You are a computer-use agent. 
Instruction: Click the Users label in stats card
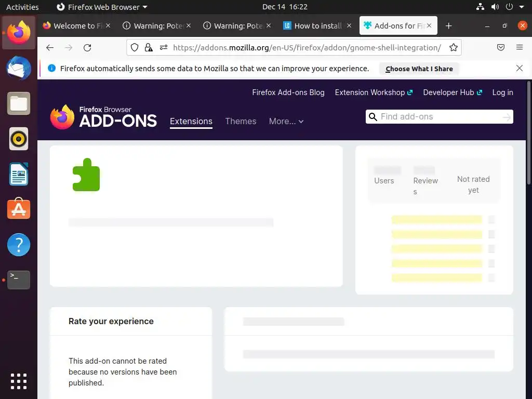click(384, 181)
